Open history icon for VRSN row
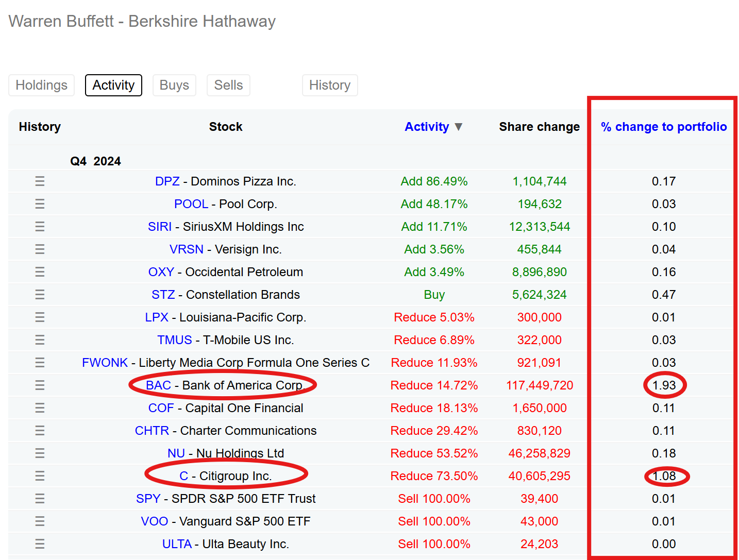This screenshot has width=739, height=560. (40, 249)
